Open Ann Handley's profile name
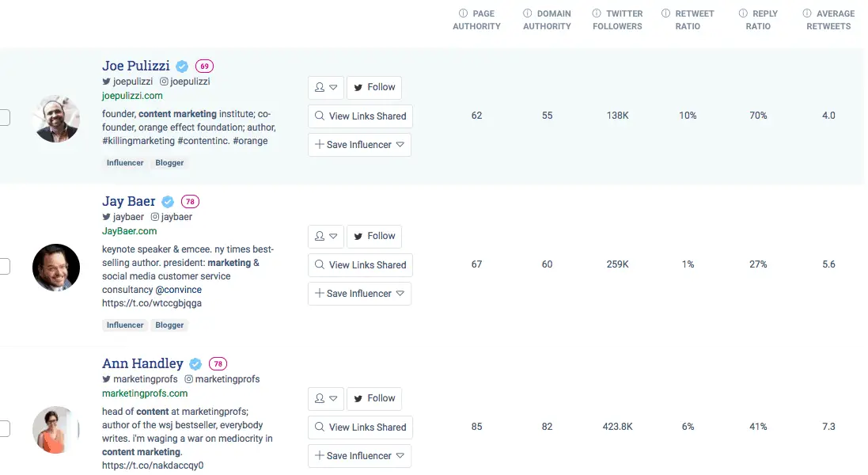Viewport: 868px width, 475px height. 143,363
